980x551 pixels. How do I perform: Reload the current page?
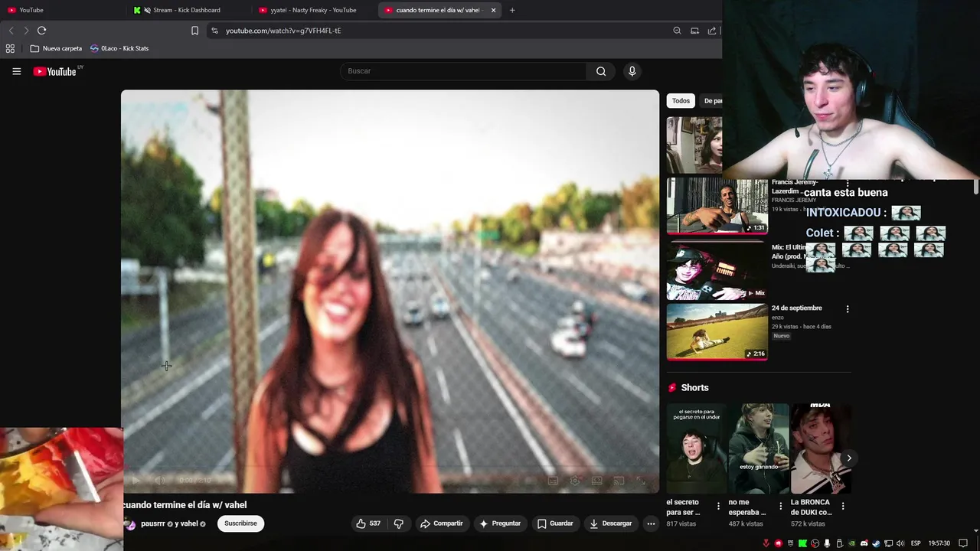(41, 31)
